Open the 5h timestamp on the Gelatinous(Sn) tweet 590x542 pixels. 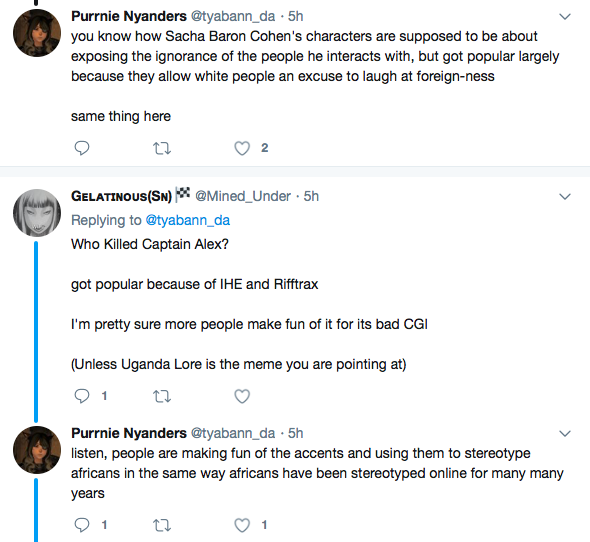[x=311, y=196]
